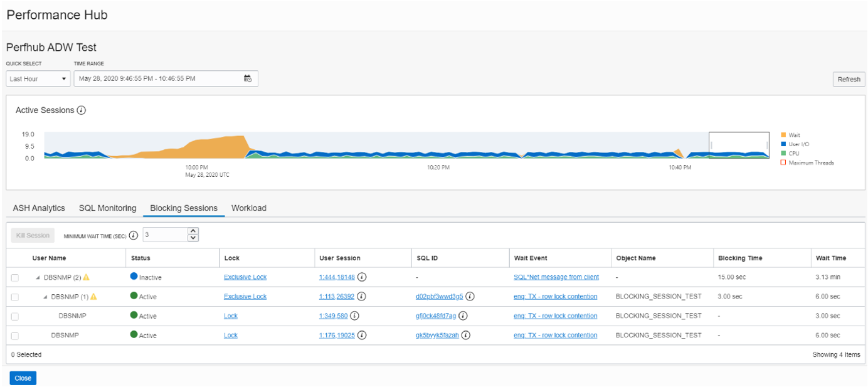Click the Refresh button
Screen dimensions: 868x387
[848, 78]
